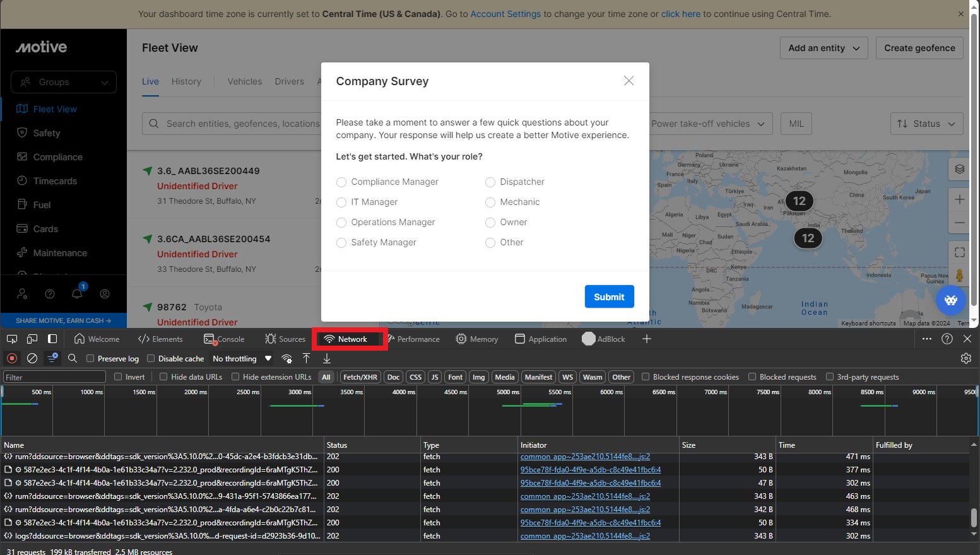
Task: Click Create geofence button
Action: [x=919, y=48]
